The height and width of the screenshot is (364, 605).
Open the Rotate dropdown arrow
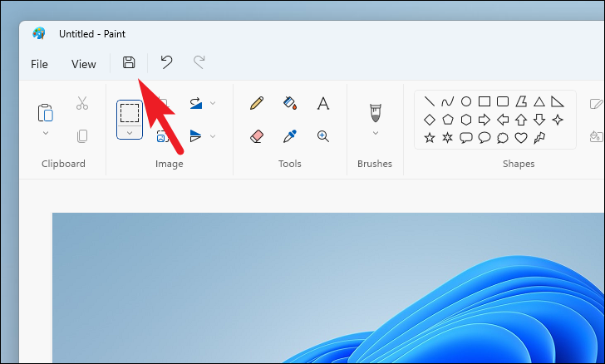pyautogui.click(x=213, y=103)
